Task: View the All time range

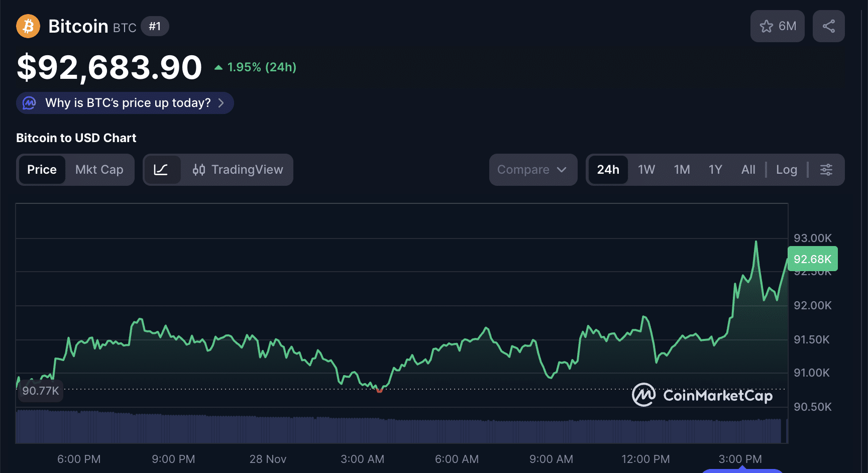Action: click(x=748, y=170)
